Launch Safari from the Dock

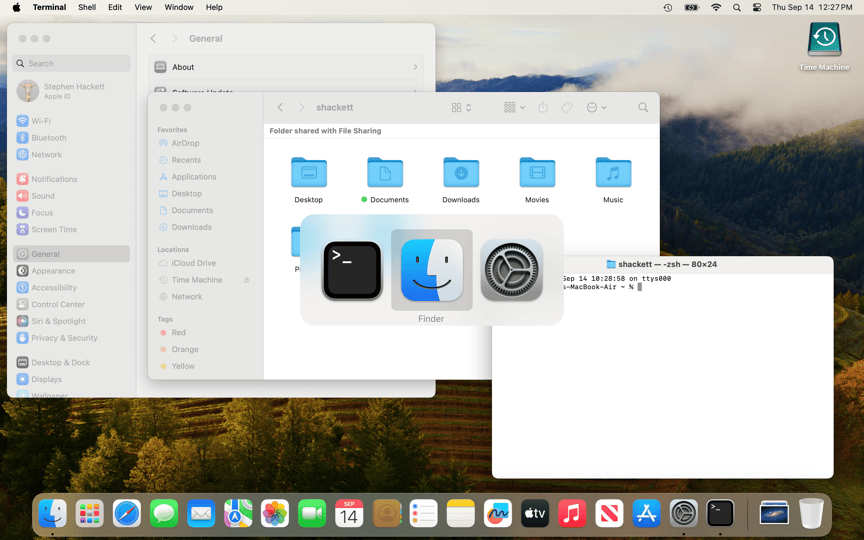127,514
